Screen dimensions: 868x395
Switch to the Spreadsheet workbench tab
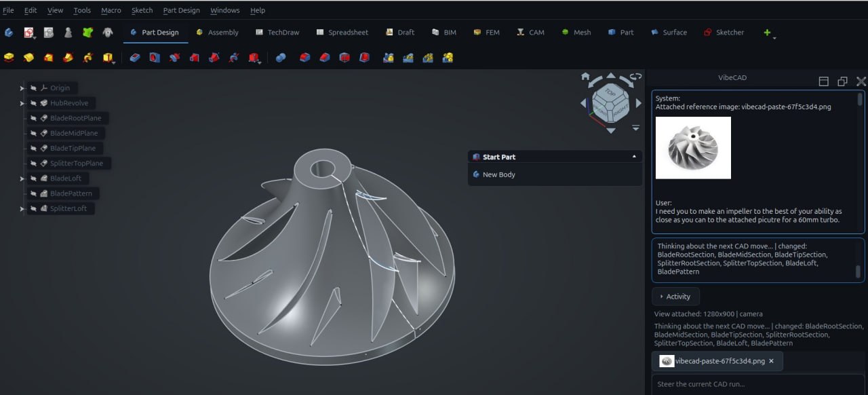pyautogui.click(x=341, y=32)
